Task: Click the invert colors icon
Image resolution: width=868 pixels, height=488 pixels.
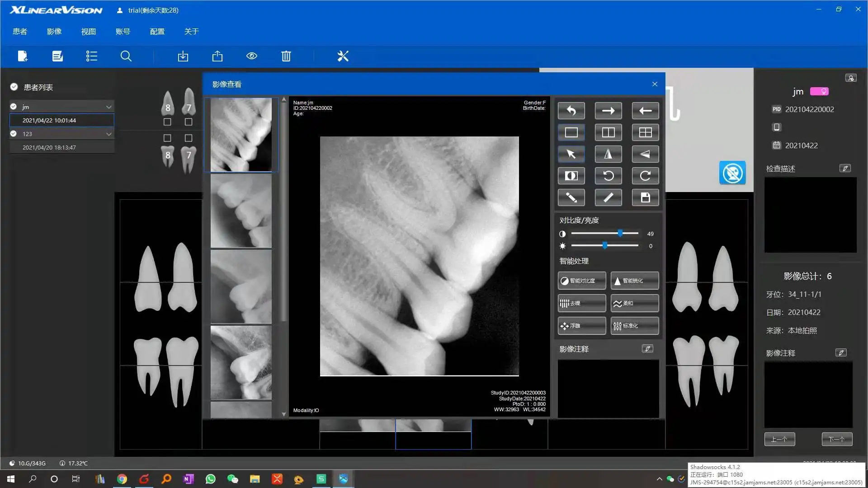Action: [x=571, y=176]
